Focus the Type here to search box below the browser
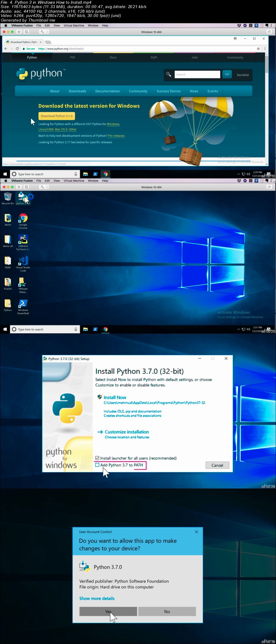Viewport: 276px width, 644px height. [x=45, y=174]
